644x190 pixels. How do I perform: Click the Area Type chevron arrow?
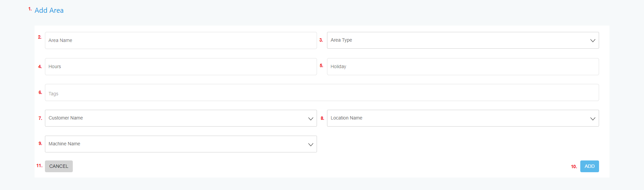[x=593, y=41]
